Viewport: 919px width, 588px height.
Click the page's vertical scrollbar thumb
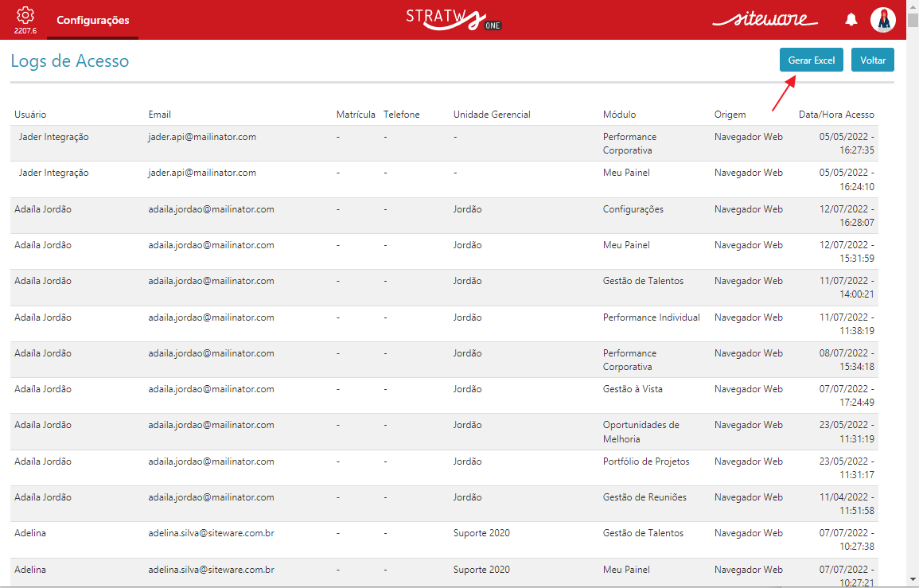913,21
